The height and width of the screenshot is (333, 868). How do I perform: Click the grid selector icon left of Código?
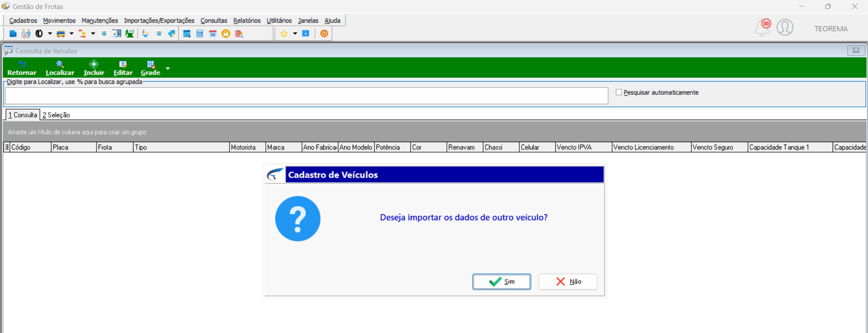tap(7, 147)
